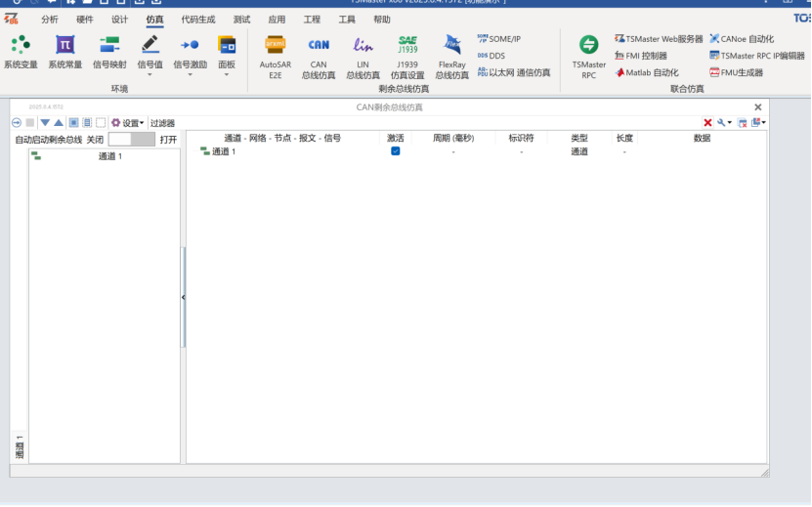Uncheck the 激活 checkbox for 通道 1

click(x=395, y=151)
